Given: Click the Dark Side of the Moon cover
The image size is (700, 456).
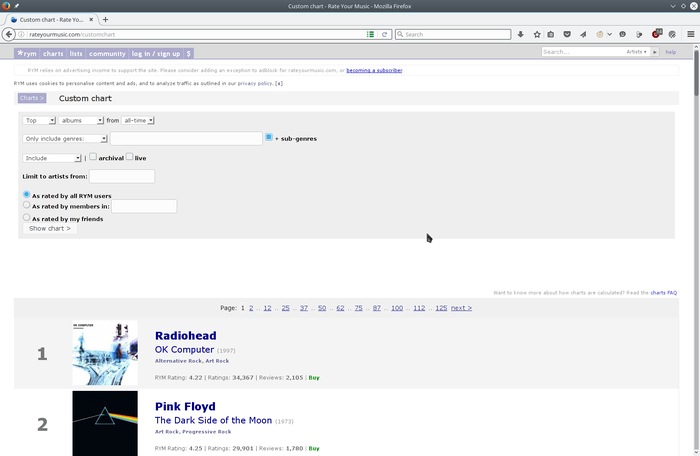Looking at the screenshot, I should pyautogui.click(x=105, y=423).
